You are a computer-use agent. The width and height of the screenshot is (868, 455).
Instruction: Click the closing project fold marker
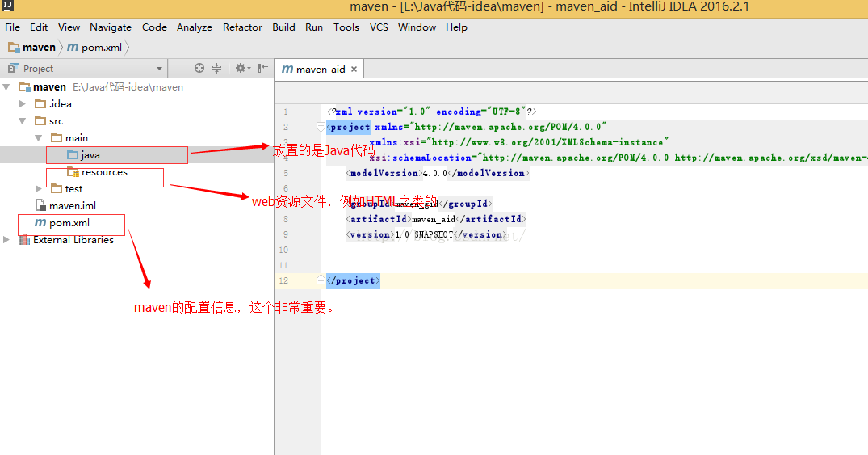click(320, 280)
